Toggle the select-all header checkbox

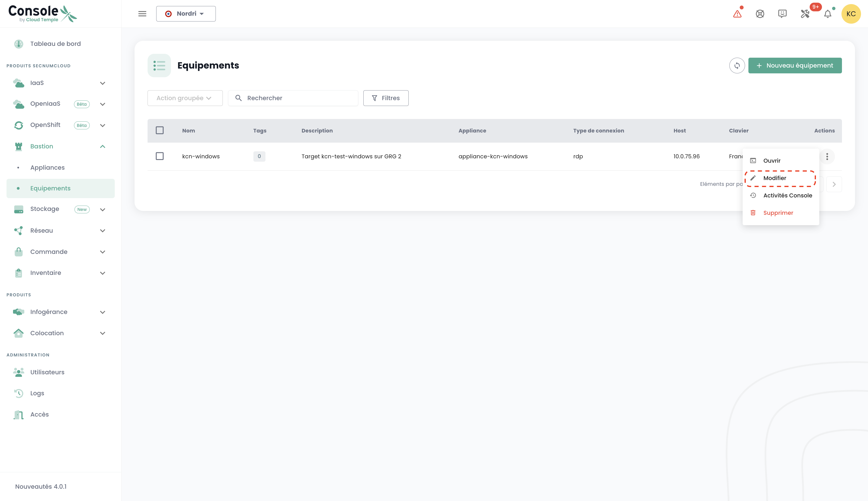[160, 130]
